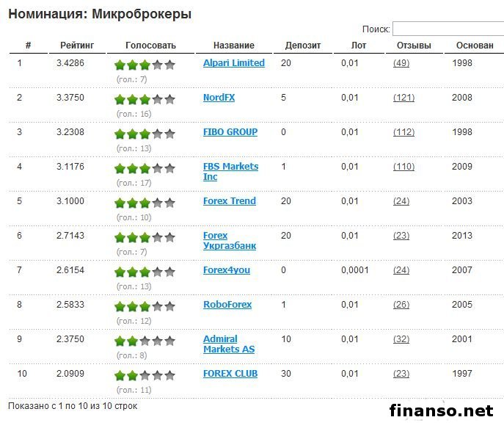Viewport: 504px width, 431px height.
Task: Rate FOREX CLUB with the fifth star
Action: point(170,375)
